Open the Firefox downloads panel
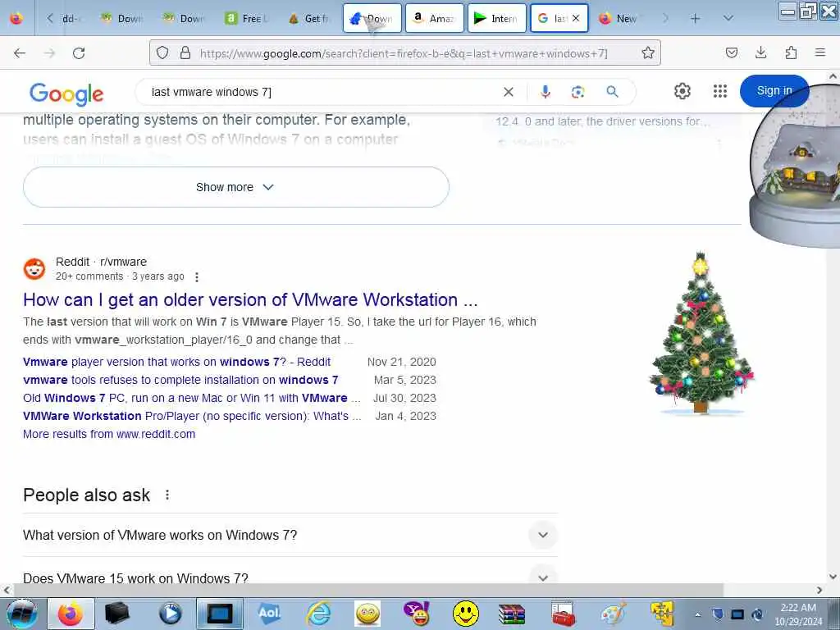The height and width of the screenshot is (630, 840). (760, 52)
